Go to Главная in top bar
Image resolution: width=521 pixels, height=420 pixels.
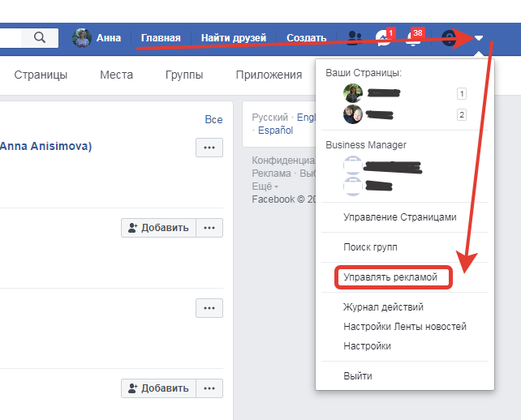pyautogui.click(x=161, y=38)
